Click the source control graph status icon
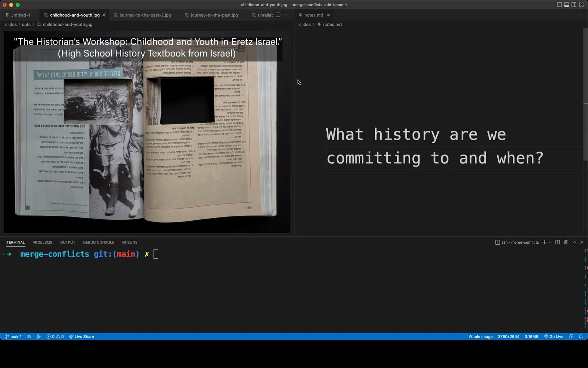Screen dimensions: 588x368 (39, 336)
